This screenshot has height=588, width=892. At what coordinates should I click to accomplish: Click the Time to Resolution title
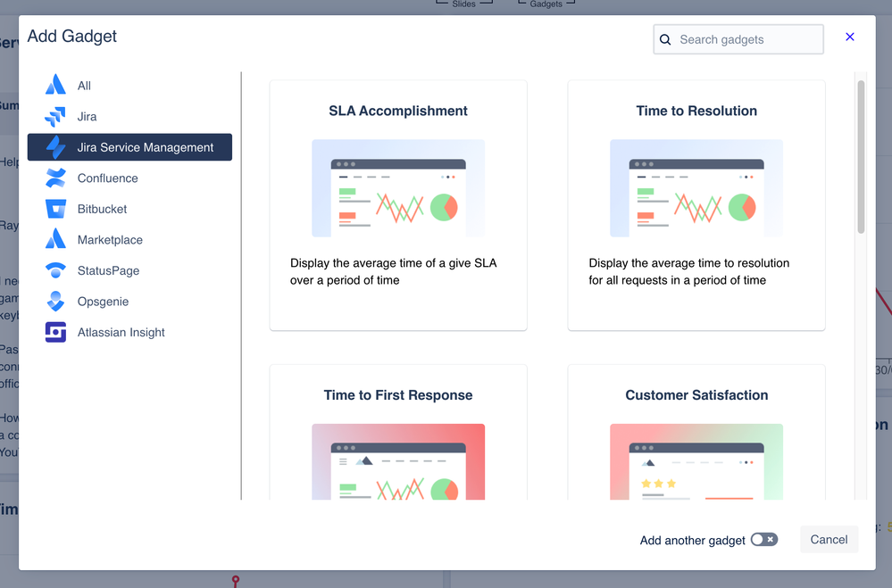click(x=696, y=111)
